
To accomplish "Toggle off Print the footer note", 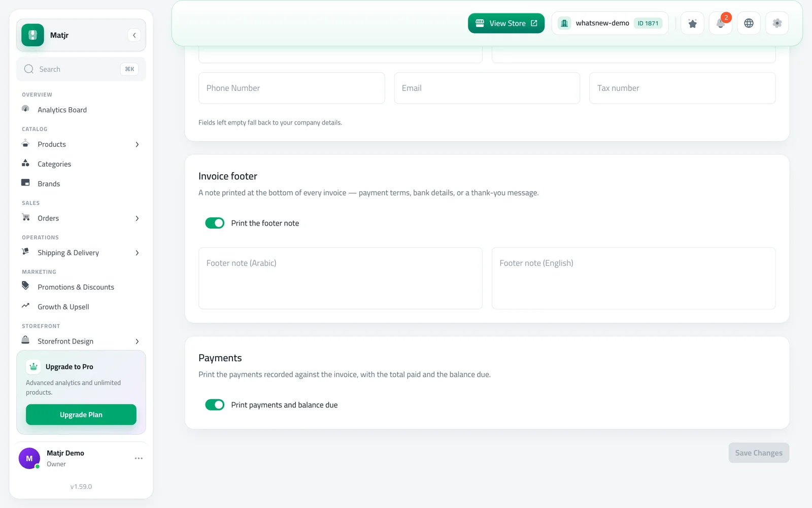I will coord(215,223).
